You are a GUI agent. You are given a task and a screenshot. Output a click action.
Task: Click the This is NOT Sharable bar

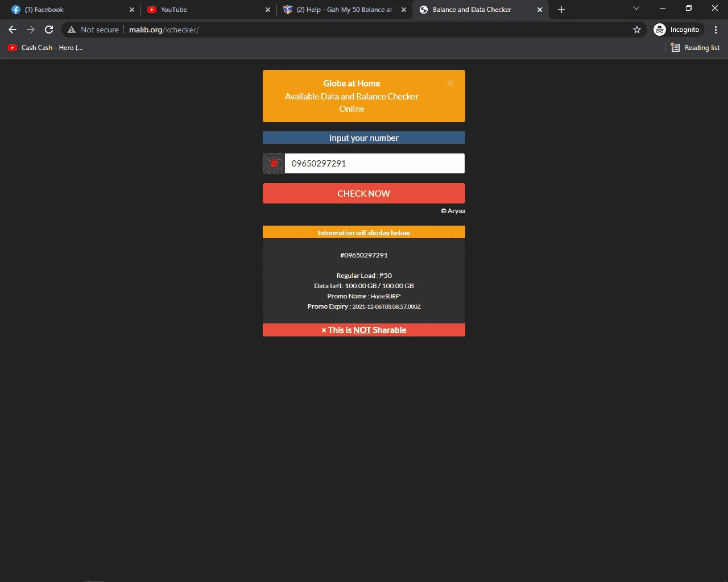[364, 330]
